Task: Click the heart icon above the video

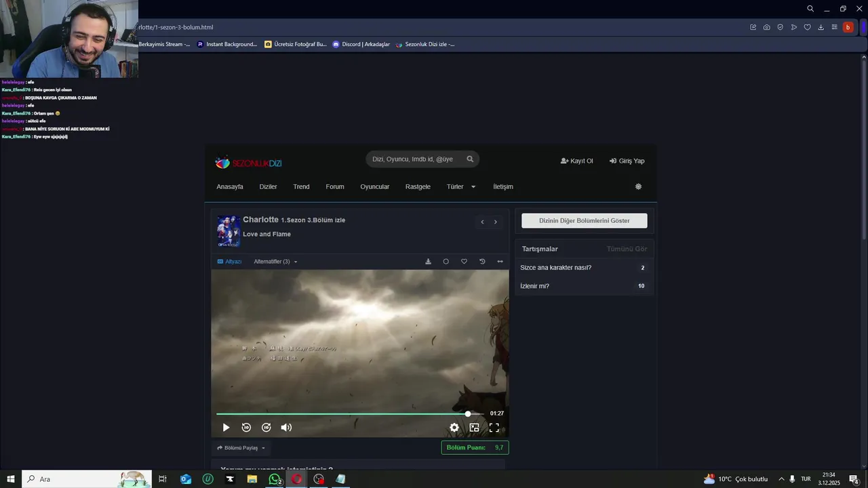Action: pos(464,262)
